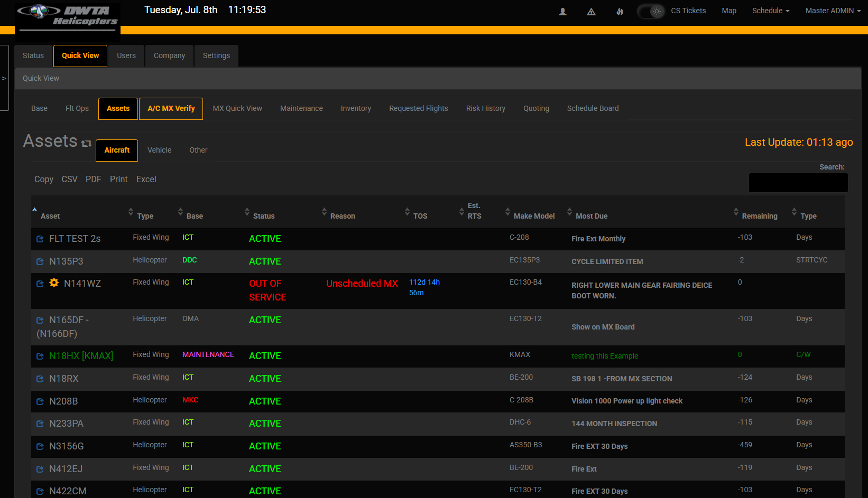868x498 pixels.
Task: Open the user profile icon in top bar
Action: click(563, 11)
